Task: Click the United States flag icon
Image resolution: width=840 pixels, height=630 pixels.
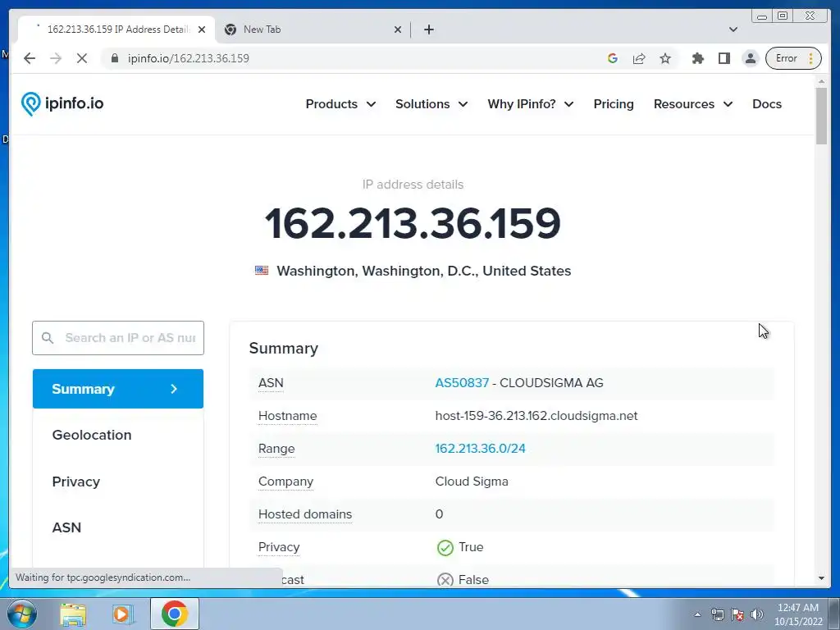Action: pyautogui.click(x=262, y=271)
